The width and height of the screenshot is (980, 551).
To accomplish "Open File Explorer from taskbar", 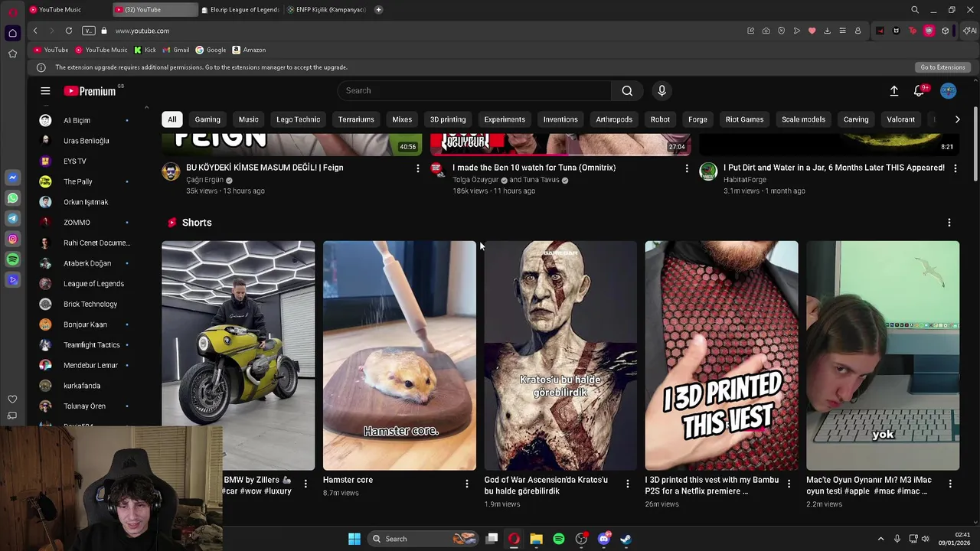I will point(536,539).
